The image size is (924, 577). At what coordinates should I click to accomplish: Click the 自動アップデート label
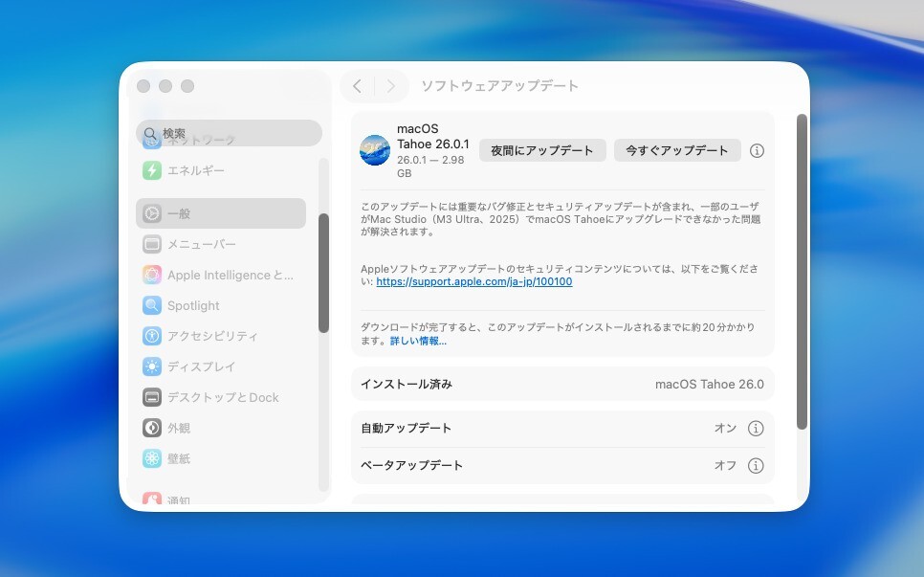click(406, 429)
